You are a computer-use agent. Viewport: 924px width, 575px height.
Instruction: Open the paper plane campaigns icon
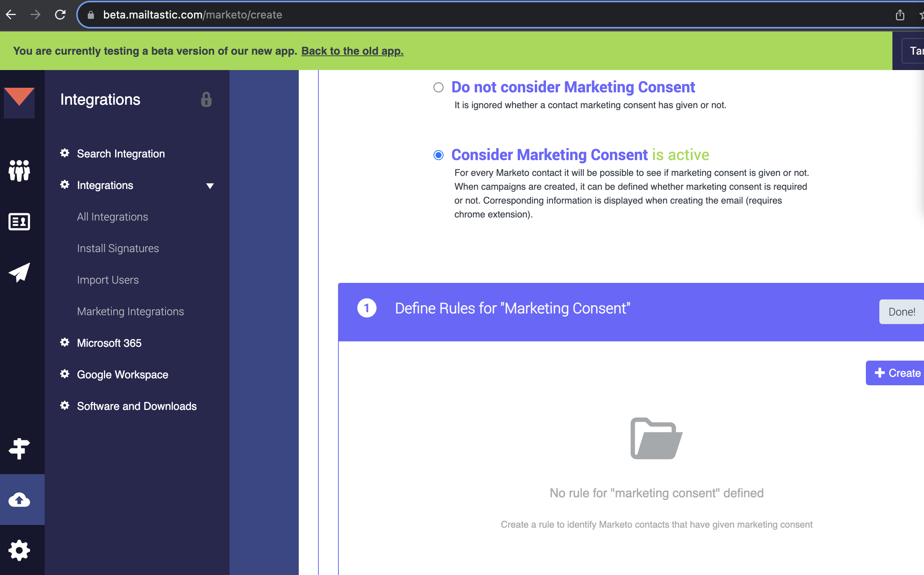pyautogui.click(x=19, y=272)
